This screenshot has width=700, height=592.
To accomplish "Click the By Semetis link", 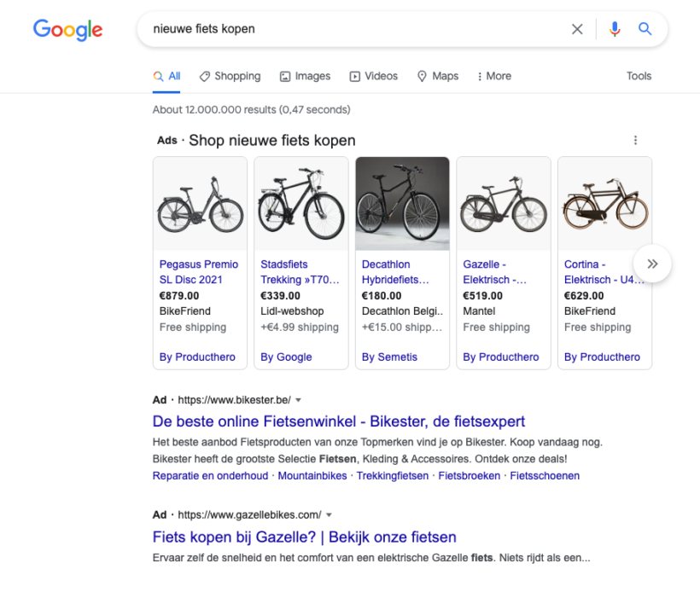I will coord(389,357).
